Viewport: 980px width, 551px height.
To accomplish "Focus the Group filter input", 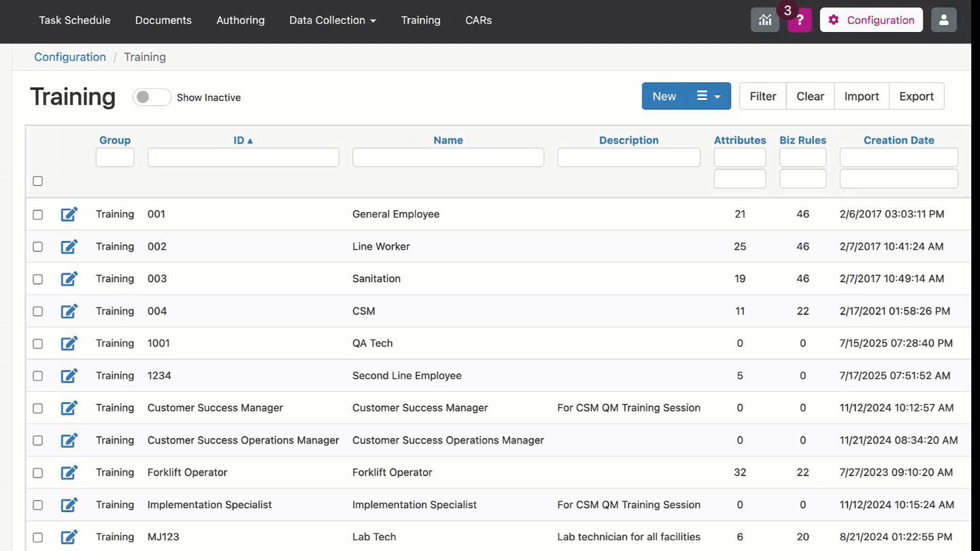I will point(115,157).
